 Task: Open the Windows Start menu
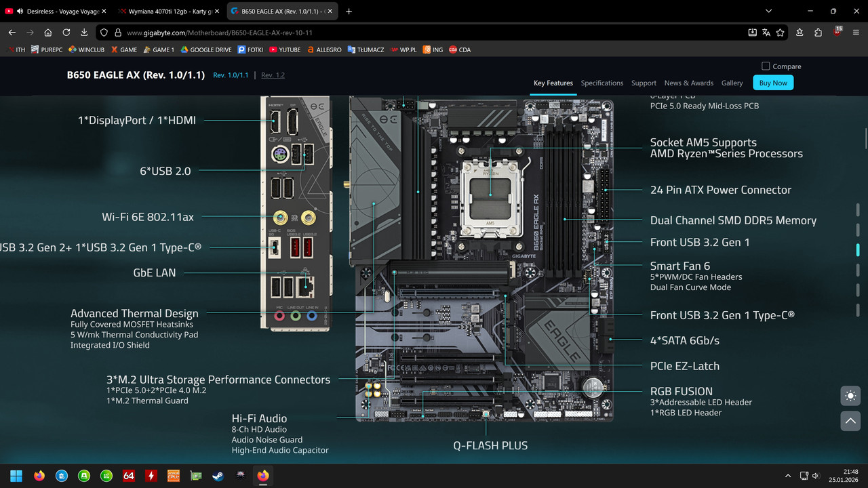[x=16, y=476]
